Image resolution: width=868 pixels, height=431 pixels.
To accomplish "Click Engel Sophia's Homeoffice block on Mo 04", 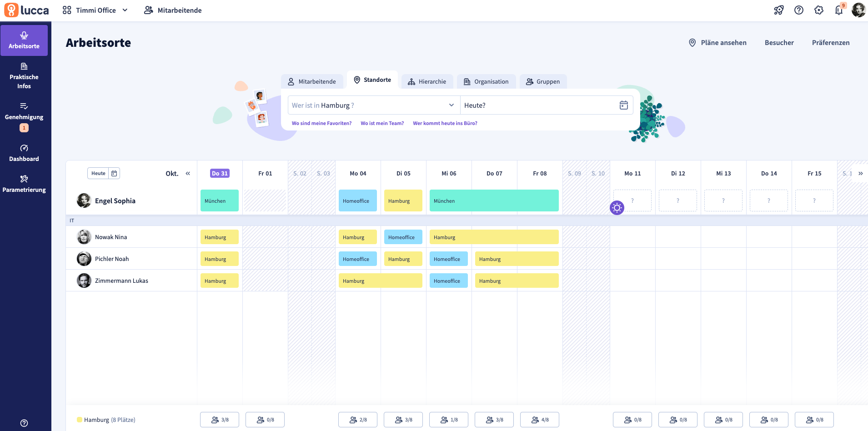I will (357, 200).
